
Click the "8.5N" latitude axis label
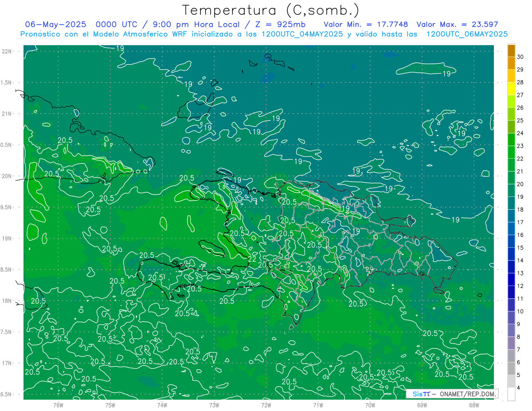pyautogui.click(x=7, y=270)
